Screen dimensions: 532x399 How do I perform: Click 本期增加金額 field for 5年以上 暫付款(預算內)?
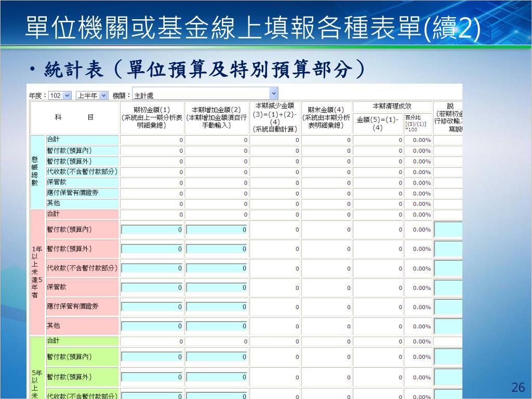tap(217, 357)
